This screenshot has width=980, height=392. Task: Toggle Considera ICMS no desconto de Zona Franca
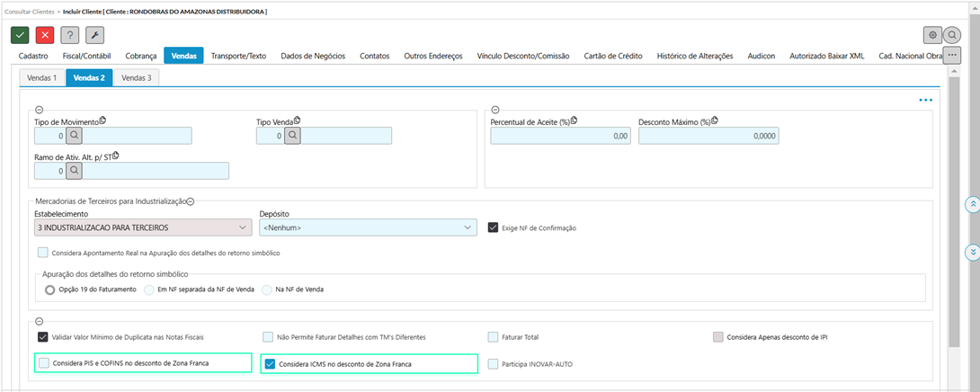269,364
